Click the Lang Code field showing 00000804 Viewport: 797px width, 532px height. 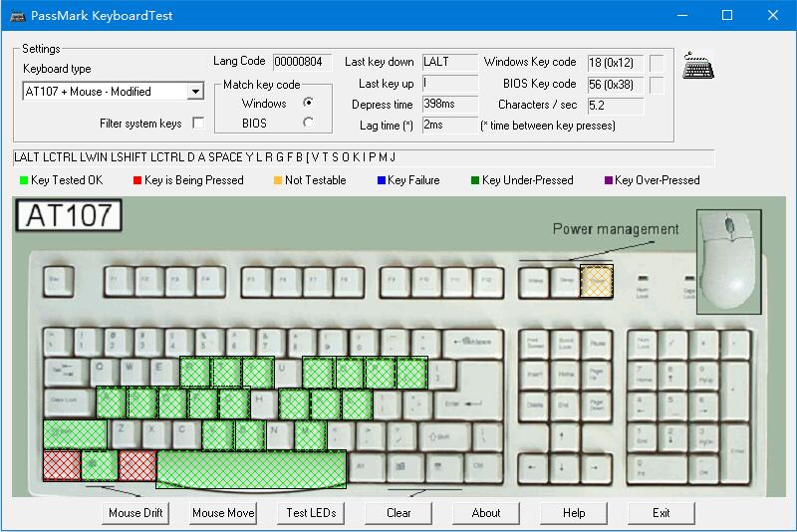point(303,62)
